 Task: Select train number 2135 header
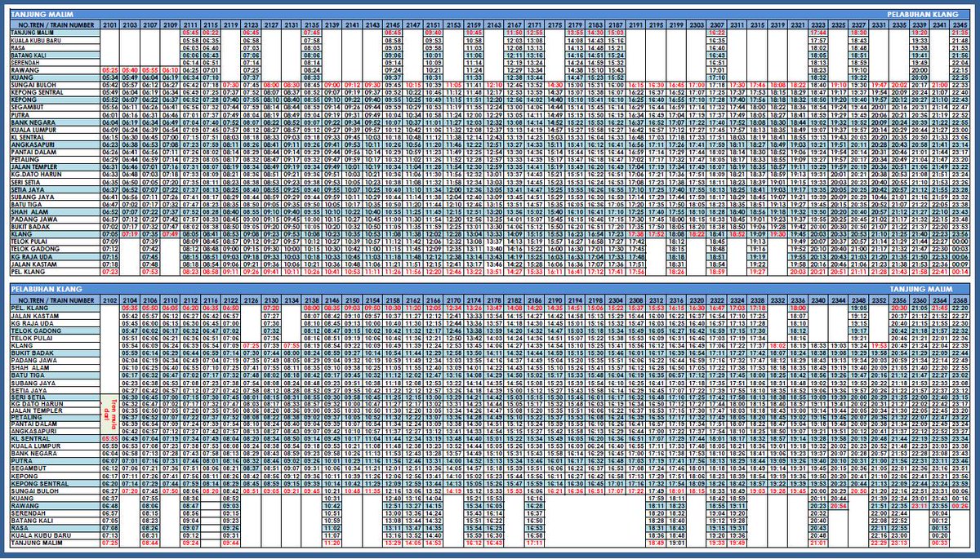point(311,24)
